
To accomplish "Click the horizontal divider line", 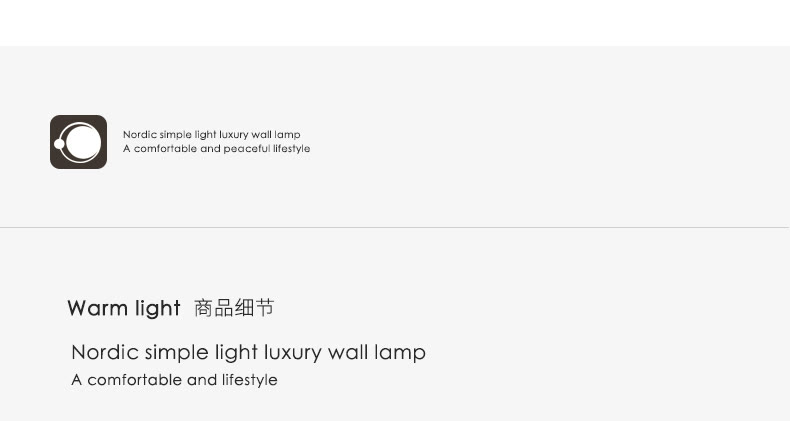I will point(395,228).
